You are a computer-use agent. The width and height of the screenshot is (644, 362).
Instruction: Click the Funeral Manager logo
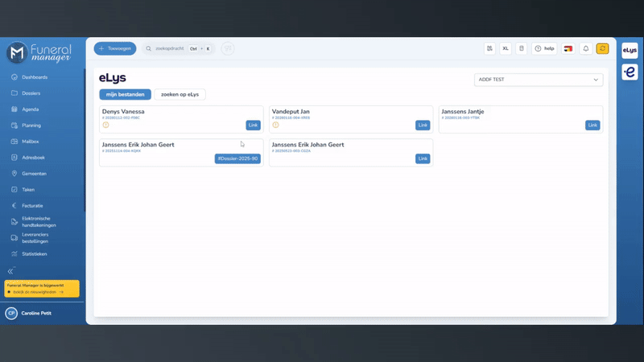point(39,53)
